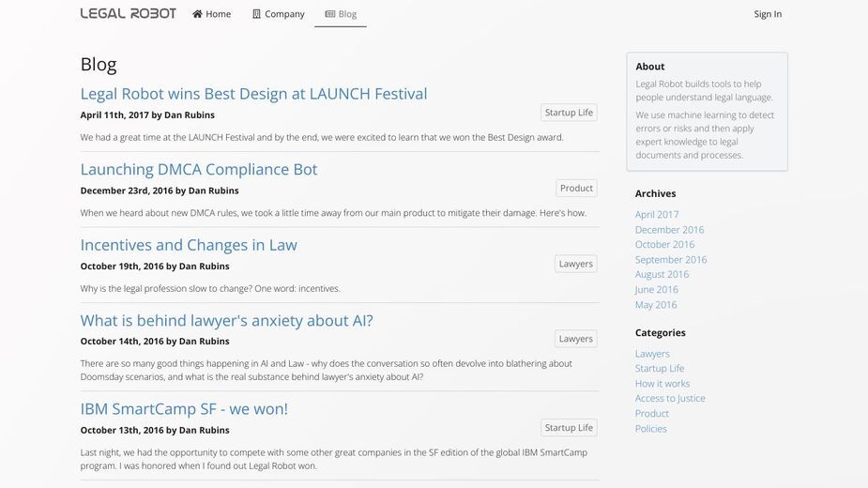Screen dimensions: 868x488
Task: Read Incentives and Changes in Law post
Action: tap(189, 245)
